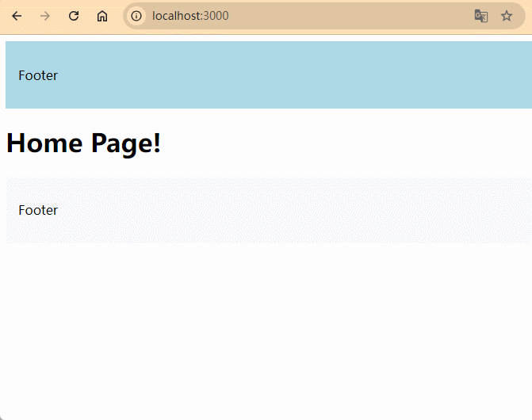Open the translate page icon
The image size is (532, 420).
click(480, 16)
